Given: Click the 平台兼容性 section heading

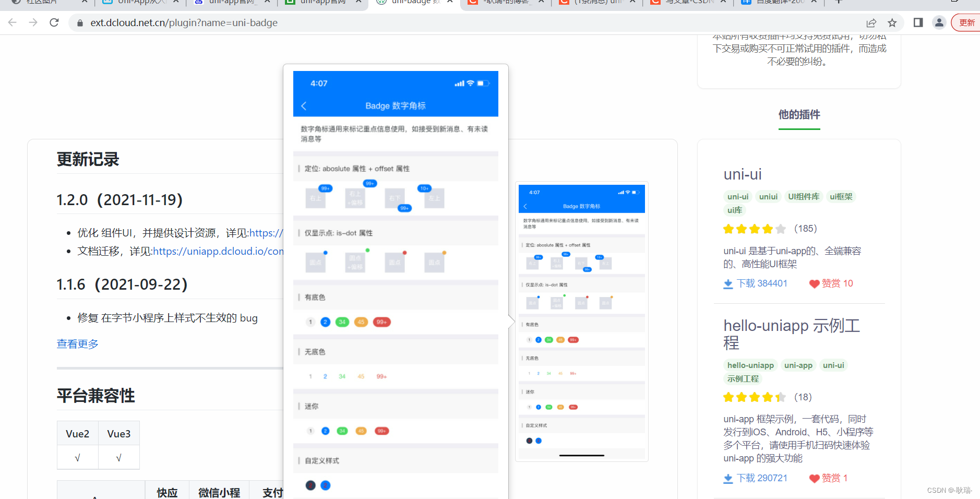Looking at the screenshot, I should (x=96, y=396).
